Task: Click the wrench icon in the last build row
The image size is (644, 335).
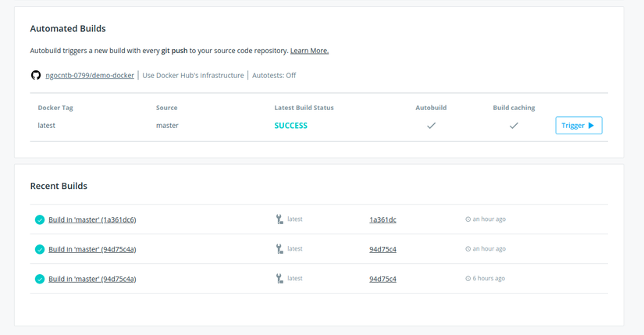Action: pos(279,279)
